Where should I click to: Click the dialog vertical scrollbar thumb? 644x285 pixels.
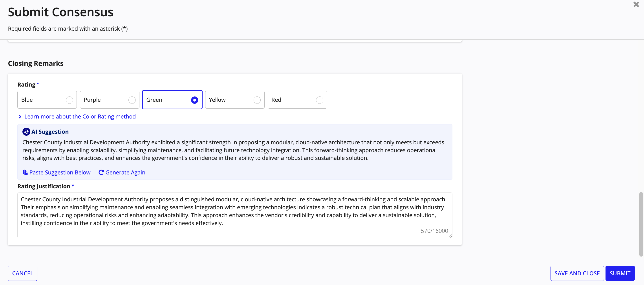point(641,224)
